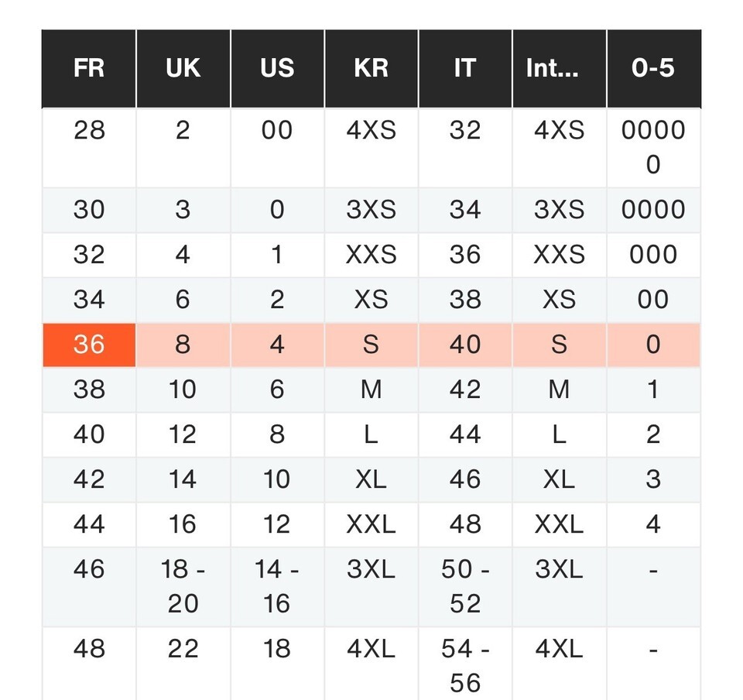This screenshot has width=743, height=700.
Task: Select the IT 54 - 56 size cell
Action: 465,664
